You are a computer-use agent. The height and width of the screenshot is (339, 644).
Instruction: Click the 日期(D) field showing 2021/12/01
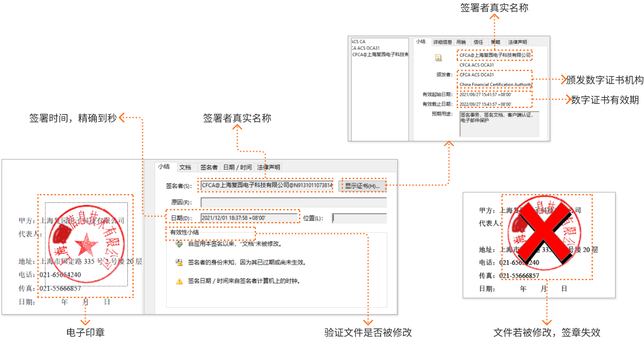click(x=249, y=218)
